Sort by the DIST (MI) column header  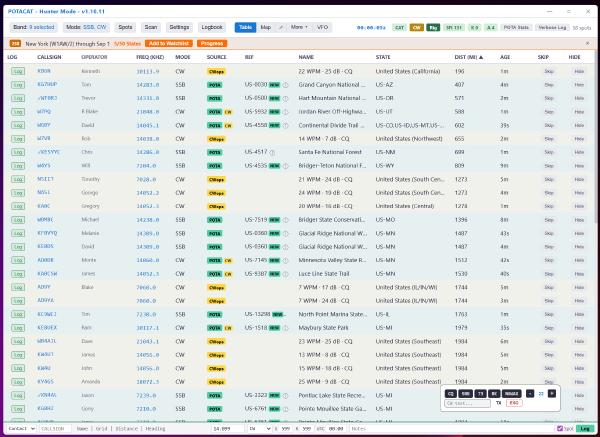468,57
